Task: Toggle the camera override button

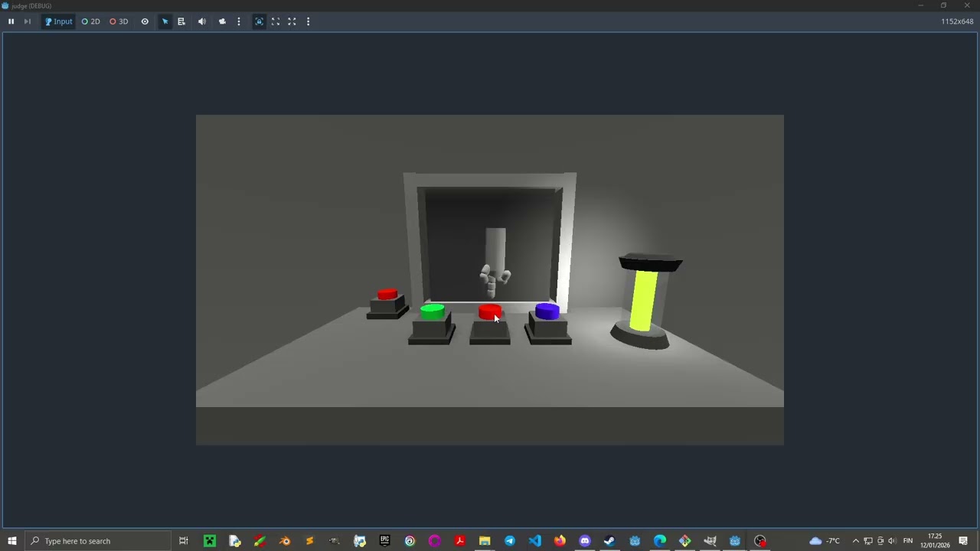Action: coord(222,21)
